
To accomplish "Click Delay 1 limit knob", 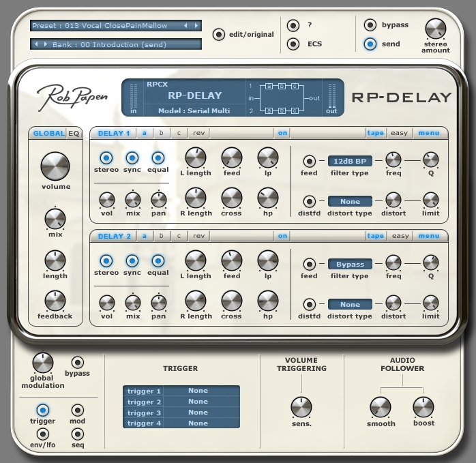I will tap(431, 200).
